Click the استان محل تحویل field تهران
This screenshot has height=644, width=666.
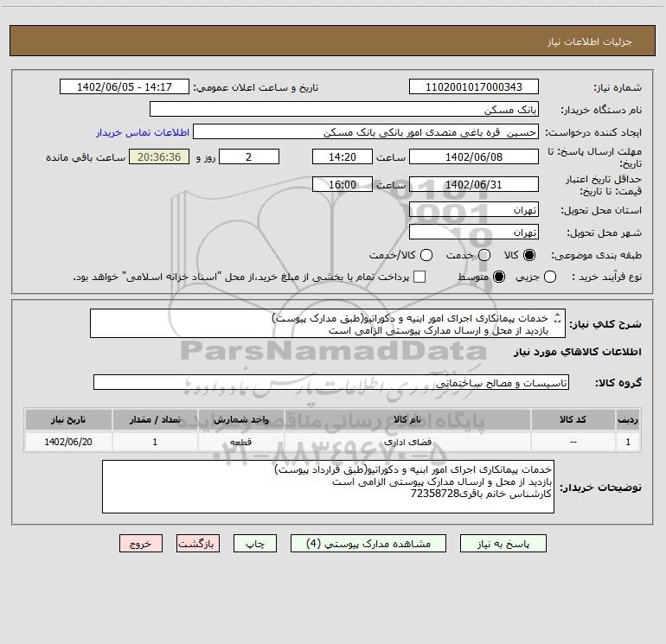[x=474, y=209]
